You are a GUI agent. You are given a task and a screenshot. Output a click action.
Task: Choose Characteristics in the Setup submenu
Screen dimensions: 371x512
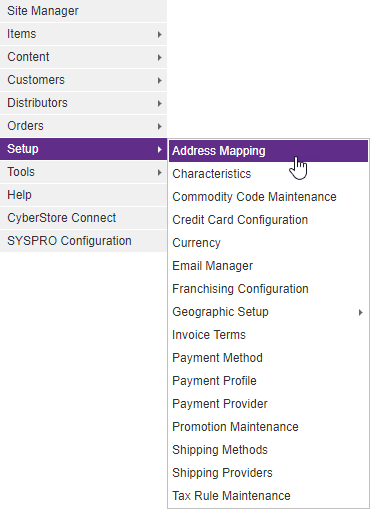click(x=268, y=174)
